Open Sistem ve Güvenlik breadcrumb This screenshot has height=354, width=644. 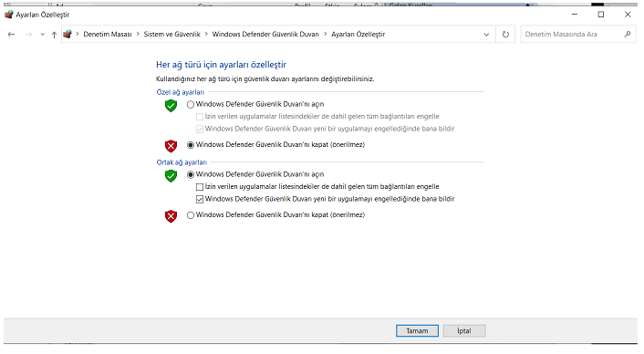coord(171,35)
